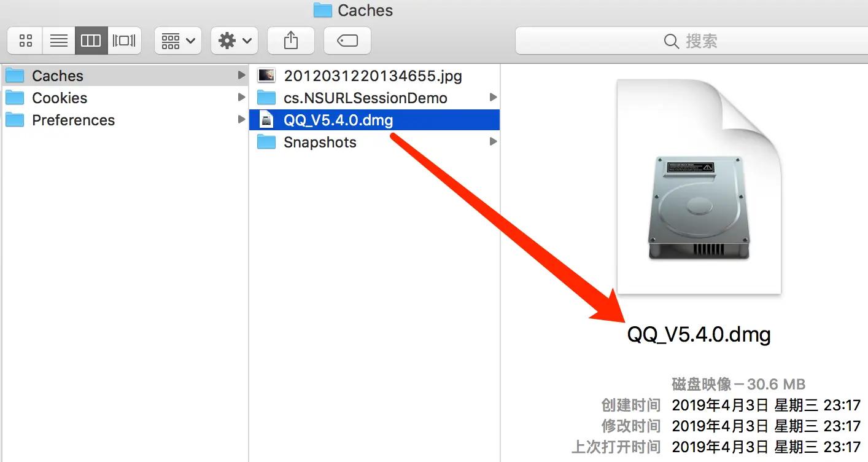The image size is (868, 462).
Task: Switch to icon view
Action: click(25, 41)
